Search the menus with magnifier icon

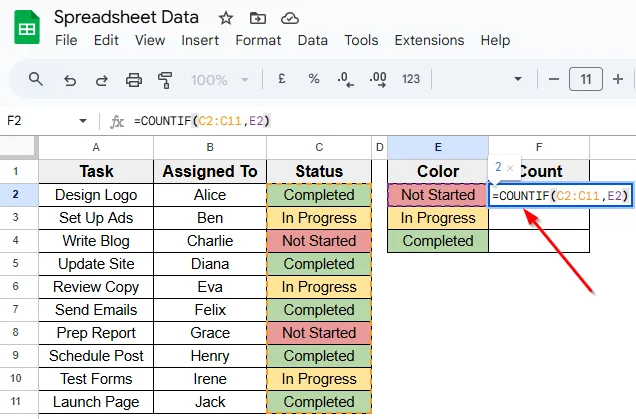36,79
